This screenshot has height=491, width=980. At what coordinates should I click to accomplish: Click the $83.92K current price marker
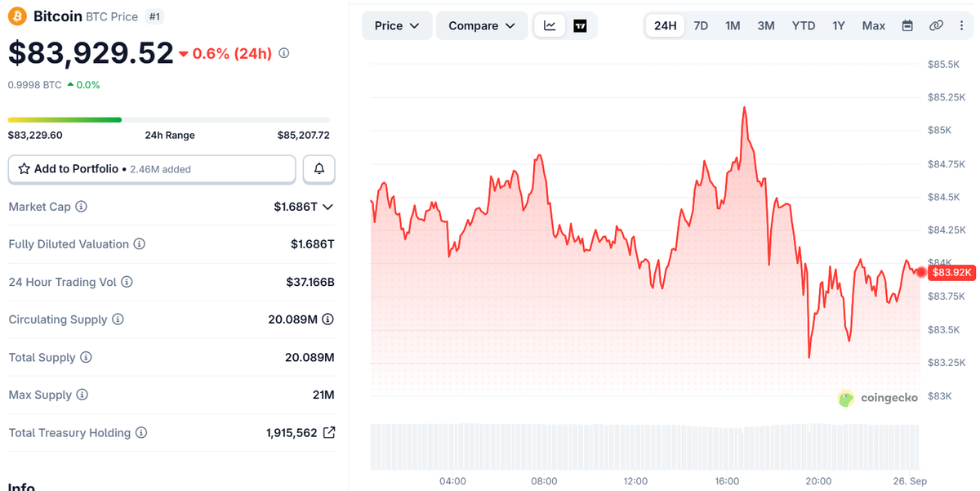951,272
